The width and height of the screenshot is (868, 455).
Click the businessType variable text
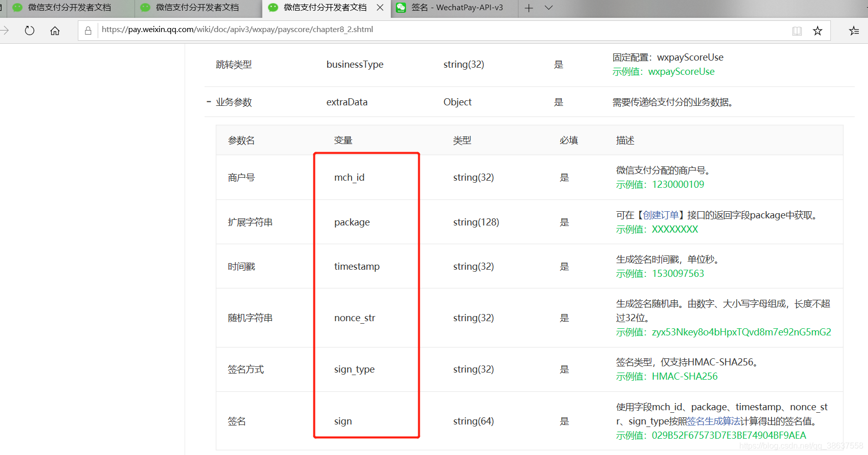(x=355, y=65)
